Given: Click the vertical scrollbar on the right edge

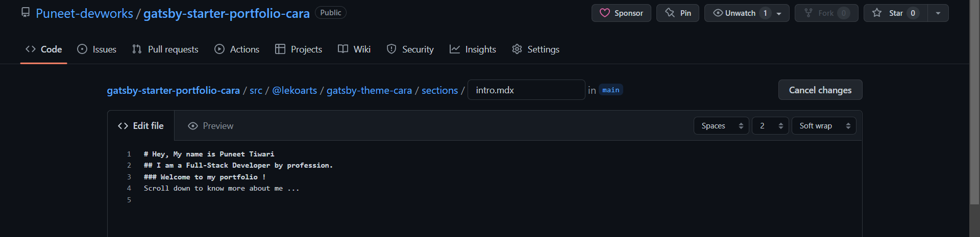Looking at the screenshot, I should [x=974, y=118].
